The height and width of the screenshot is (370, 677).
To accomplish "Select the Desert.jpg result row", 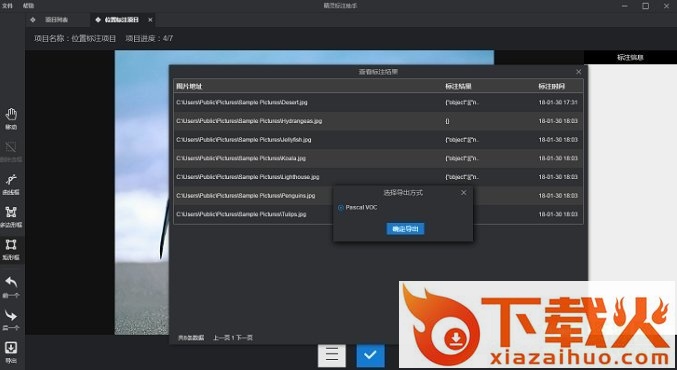I will coord(378,102).
